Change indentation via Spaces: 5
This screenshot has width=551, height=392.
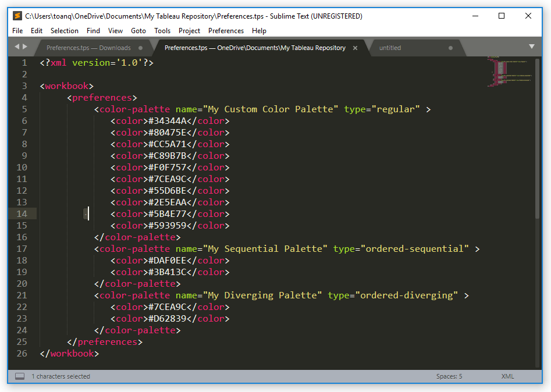[x=449, y=376]
